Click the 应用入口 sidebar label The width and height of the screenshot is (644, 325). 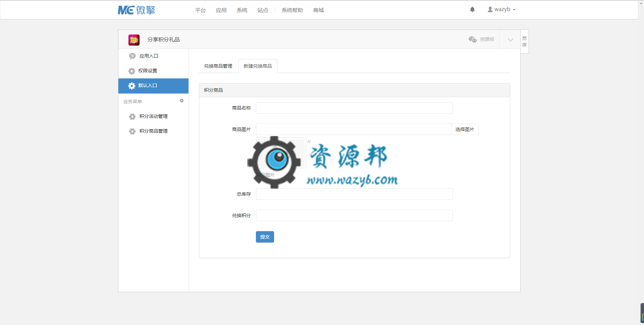149,56
